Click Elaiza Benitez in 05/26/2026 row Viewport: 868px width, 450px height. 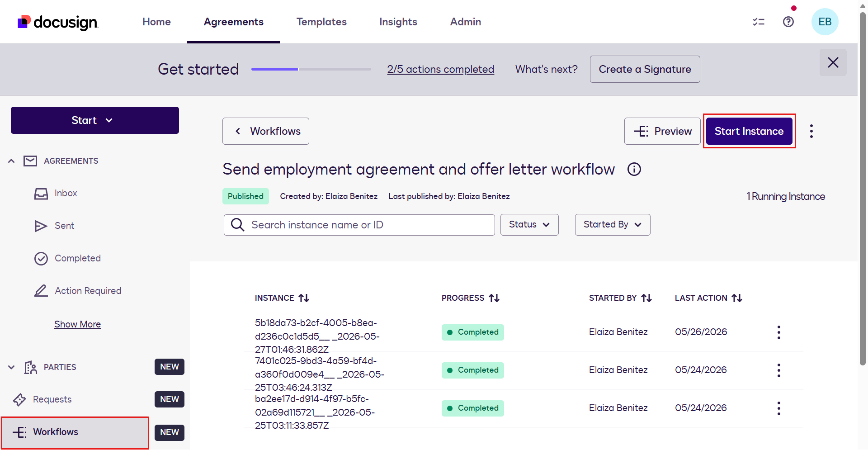(618, 332)
